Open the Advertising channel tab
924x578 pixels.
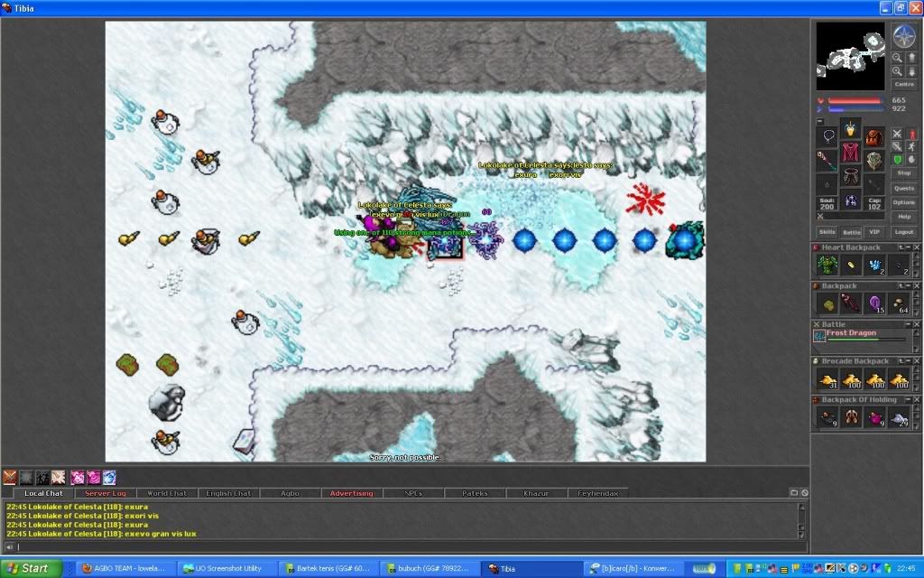[351, 493]
